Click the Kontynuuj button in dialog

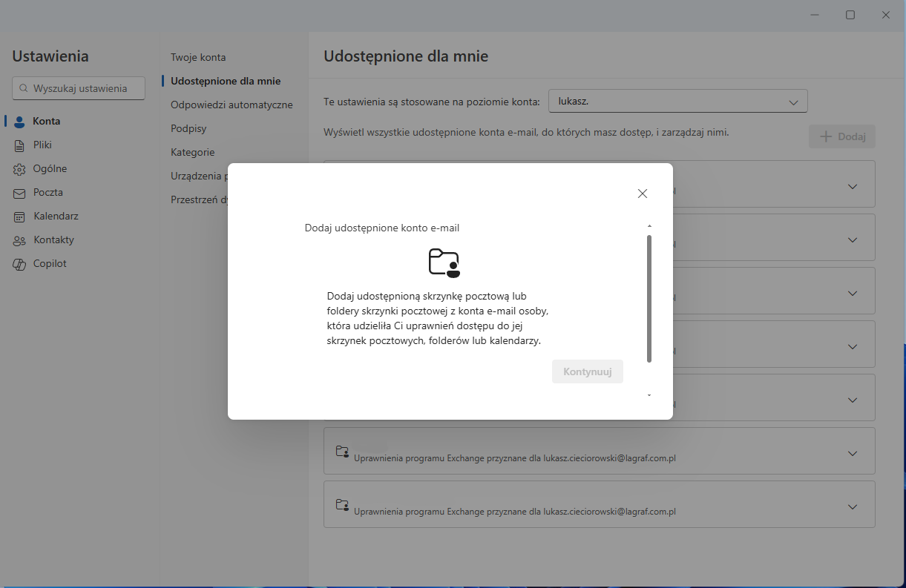588,371
